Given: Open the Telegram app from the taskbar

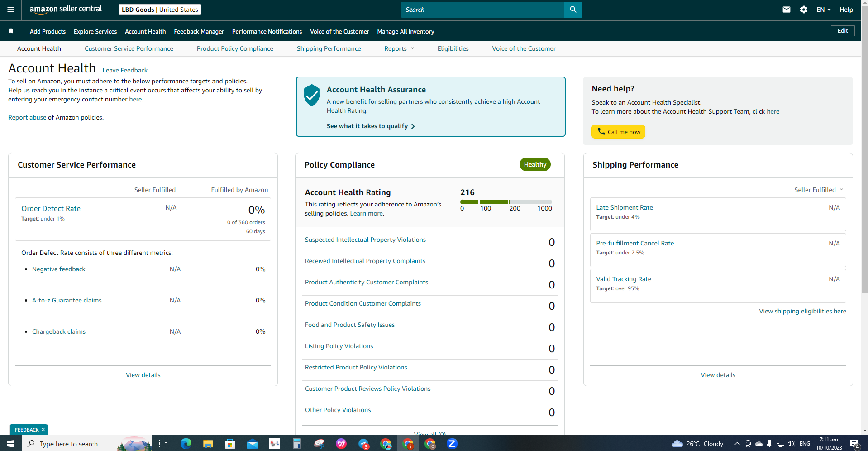Looking at the screenshot, I should point(363,444).
